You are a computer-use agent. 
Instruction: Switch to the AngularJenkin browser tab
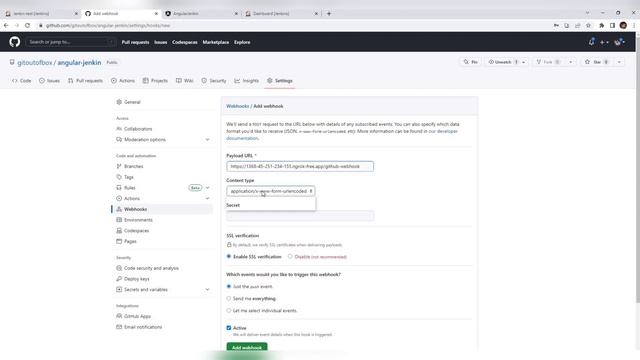200,13
